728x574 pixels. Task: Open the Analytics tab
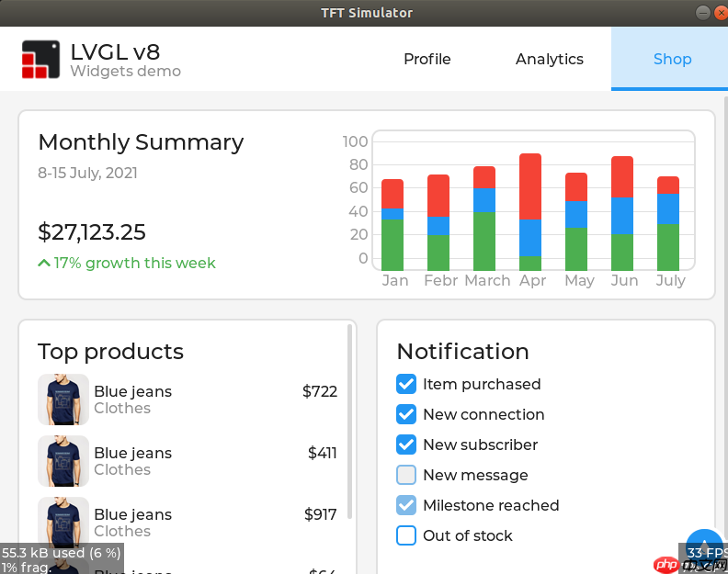point(550,59)
